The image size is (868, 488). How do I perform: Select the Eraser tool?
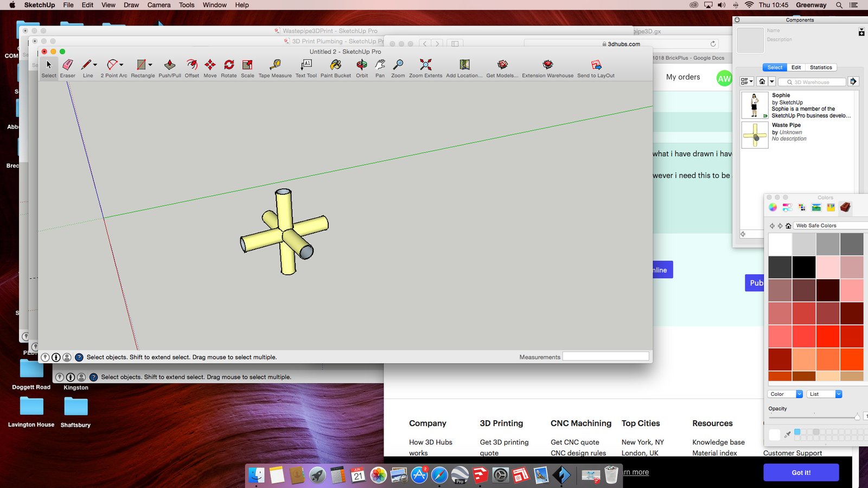coord(68,66)
